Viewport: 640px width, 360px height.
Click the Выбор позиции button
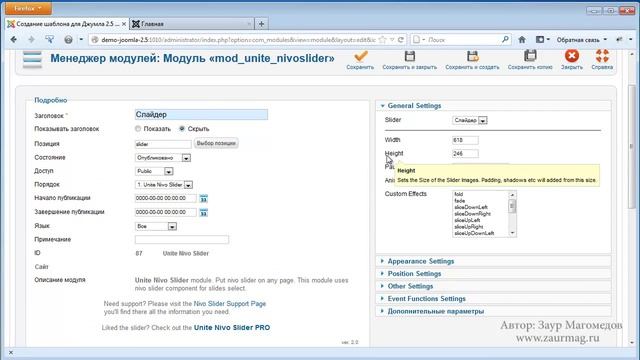coord(216,143)
